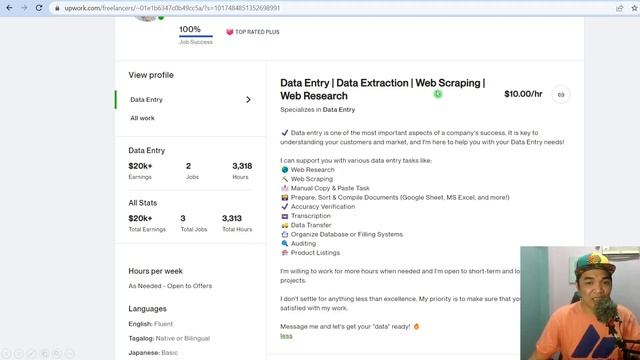
Task: Expand Data Entry profile with the chevron
Action: [248, 100]
